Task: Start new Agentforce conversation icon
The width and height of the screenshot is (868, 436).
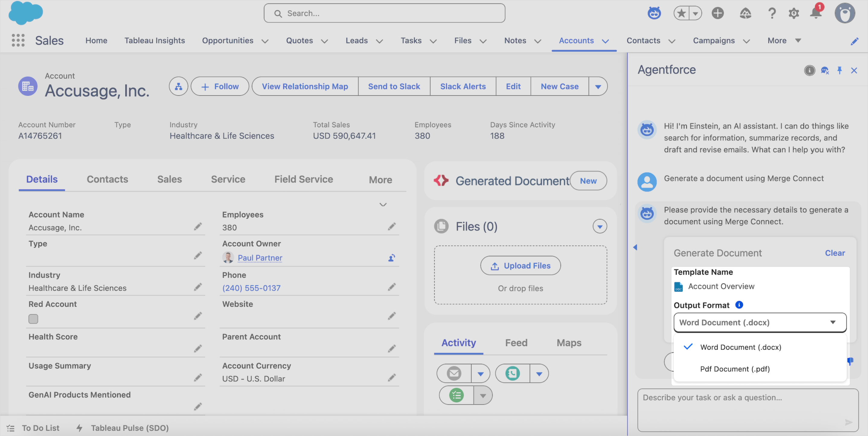Action: click(x=825, y=70)
